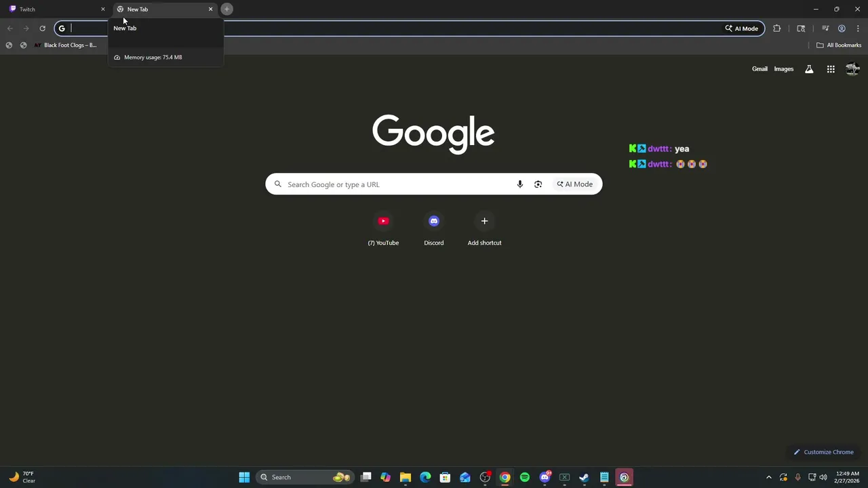Image resolution: width=868 pixels, height=488 pixels.
Task: Open Xbox Game Bar icon in taskbar
Action: (x=564, y=477)
